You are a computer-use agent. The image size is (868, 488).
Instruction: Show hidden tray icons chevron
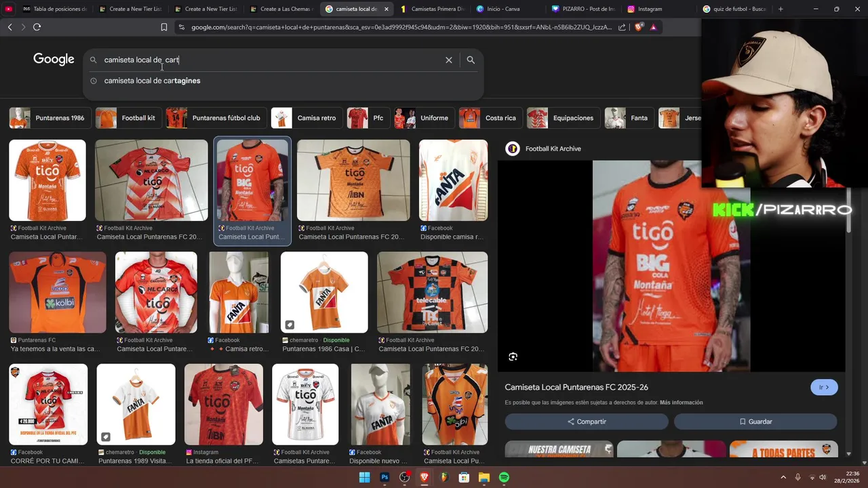783,477
